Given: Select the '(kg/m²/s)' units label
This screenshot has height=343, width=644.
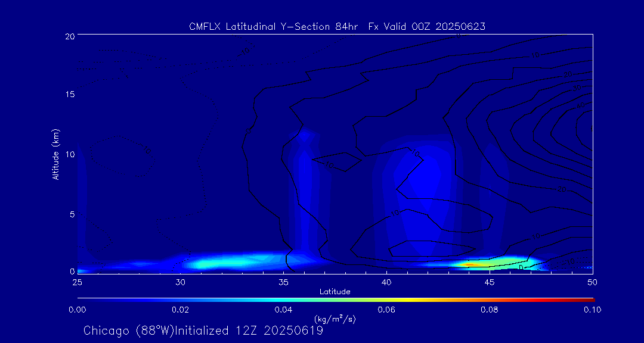Looking at the screenshot, I should [x=335, y=319].
